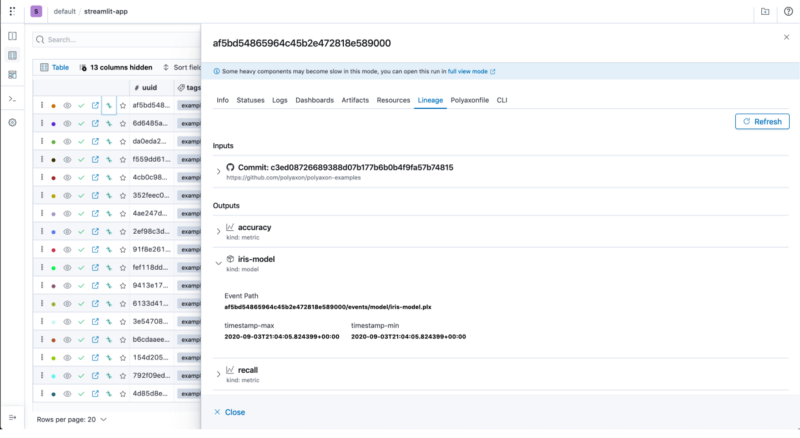Expand the accuracy metric output
The width and height of the screenshot is (800, 438).
coord(218,232)
